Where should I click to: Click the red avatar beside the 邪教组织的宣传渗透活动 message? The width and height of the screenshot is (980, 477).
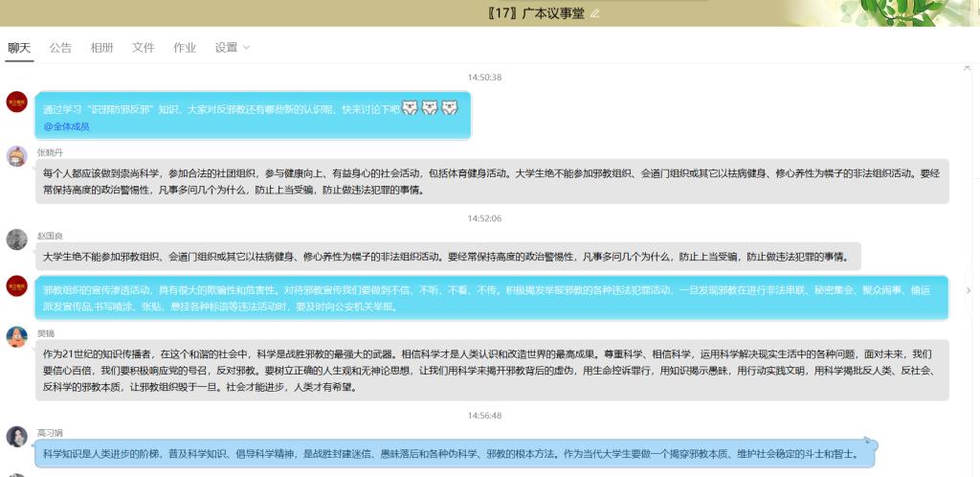pyautogui.click(x=16, y=285)
